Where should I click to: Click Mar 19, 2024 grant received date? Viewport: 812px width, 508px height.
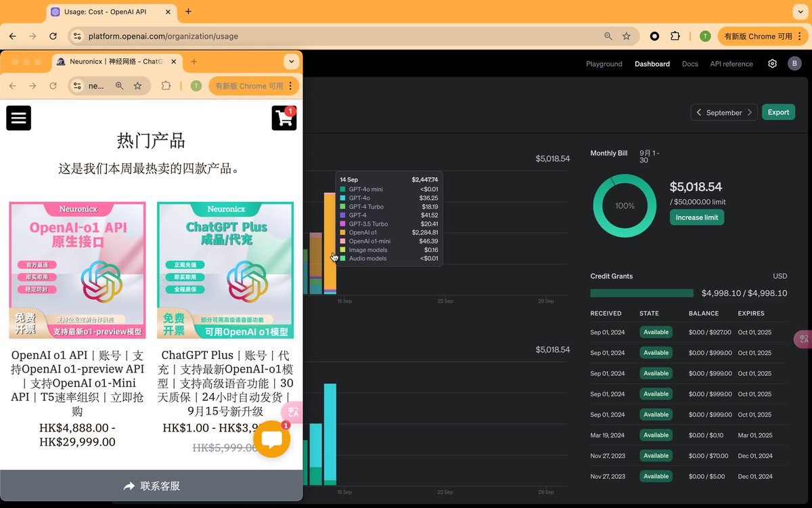point(608,435)
